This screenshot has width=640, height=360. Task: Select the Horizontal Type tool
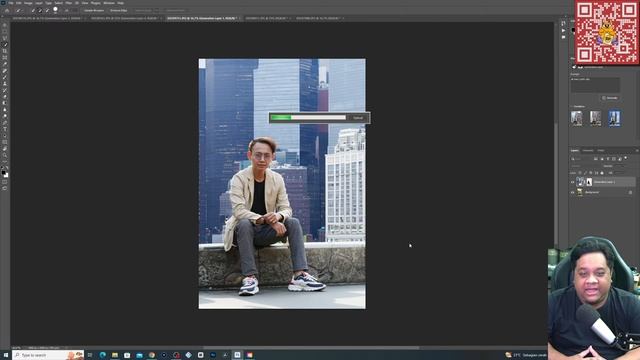coord(5,129)
